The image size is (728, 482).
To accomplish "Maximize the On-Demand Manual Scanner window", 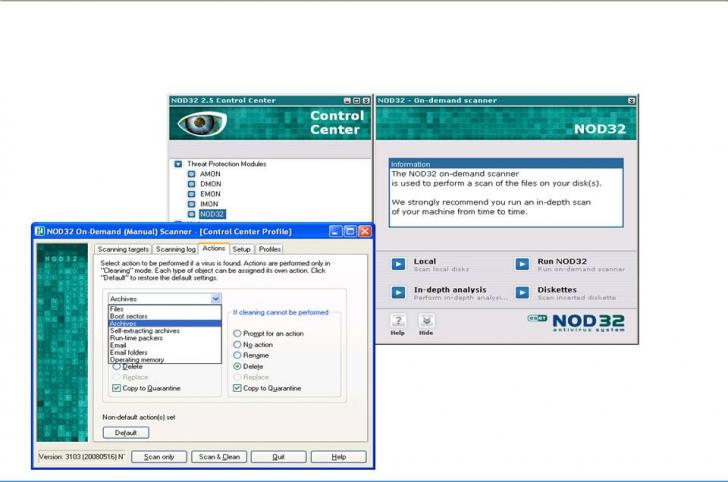I will coord(351,231).
